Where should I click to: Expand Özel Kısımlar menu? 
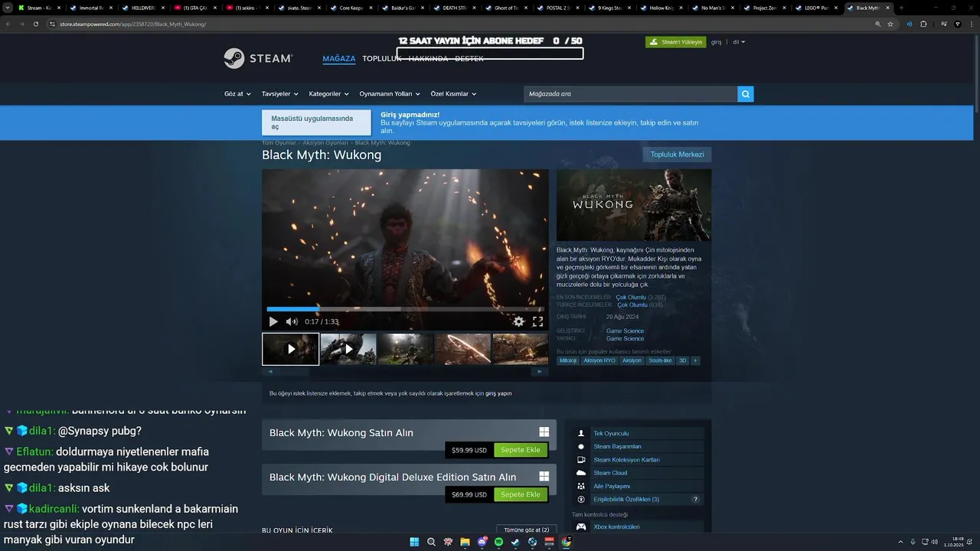[x=453, y=94]
